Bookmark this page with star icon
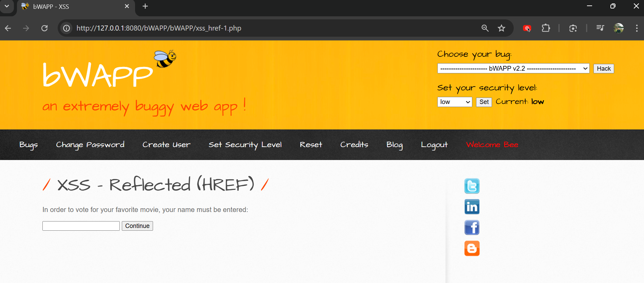Screen dimensions: 644x283 (501, 28)
